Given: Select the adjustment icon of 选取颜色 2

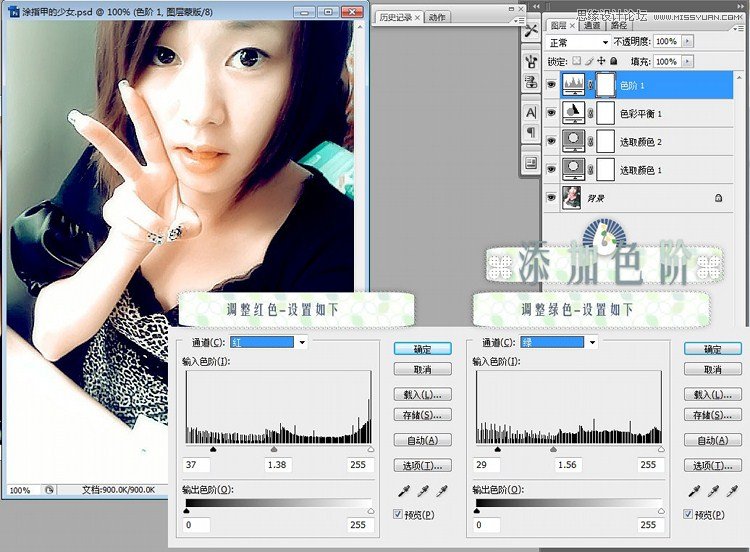Looking at the screenshot, I should tap(574, 141).
